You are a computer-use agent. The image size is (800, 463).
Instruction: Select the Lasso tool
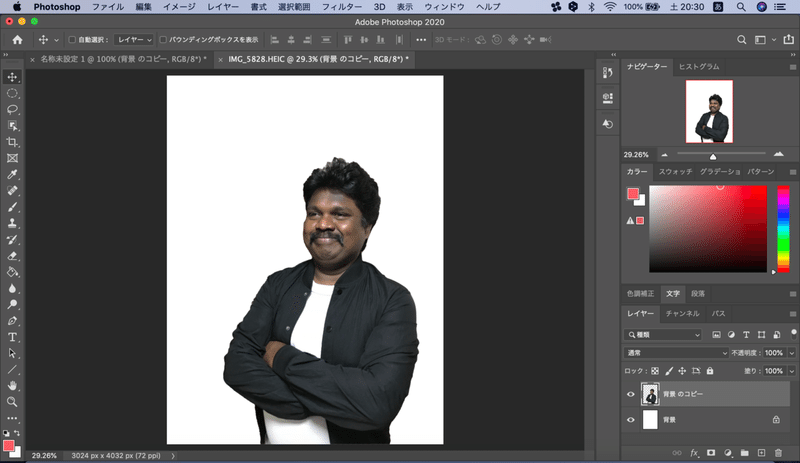point(13,109)
